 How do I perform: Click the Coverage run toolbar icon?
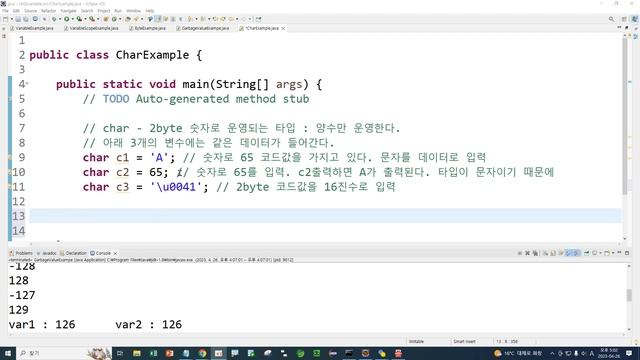pos(79,19)
